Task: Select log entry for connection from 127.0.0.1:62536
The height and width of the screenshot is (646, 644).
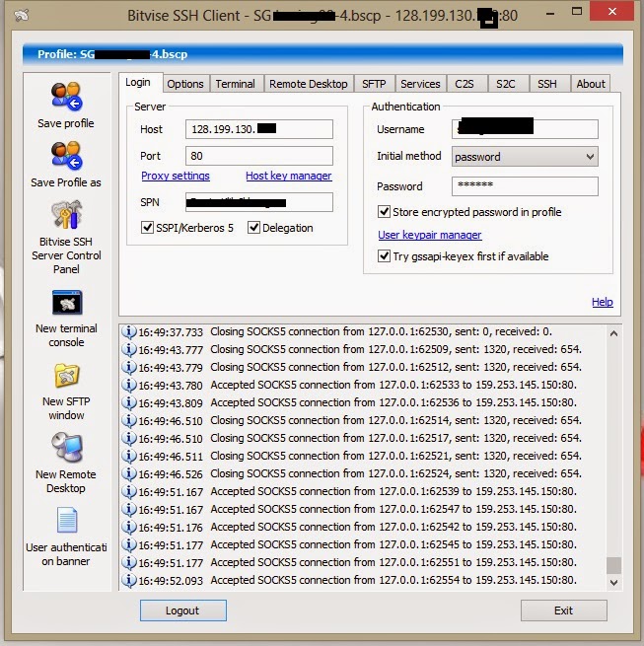Action: point(351,402)
